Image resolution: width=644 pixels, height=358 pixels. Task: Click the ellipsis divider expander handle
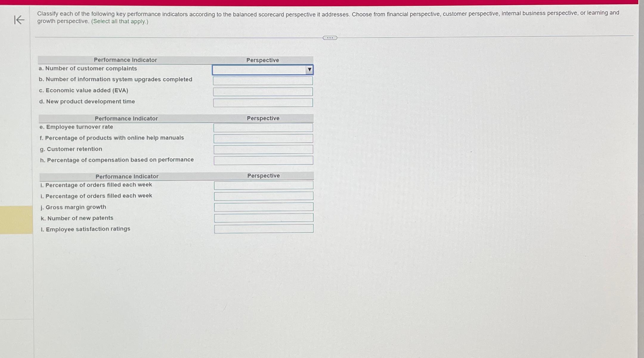click(x=330, y=38)
